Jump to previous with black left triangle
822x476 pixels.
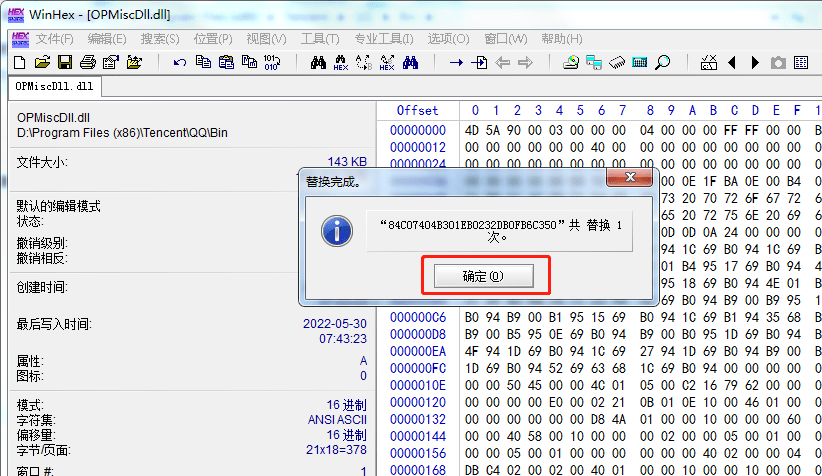pyautogui.click(x=732, y=63)
